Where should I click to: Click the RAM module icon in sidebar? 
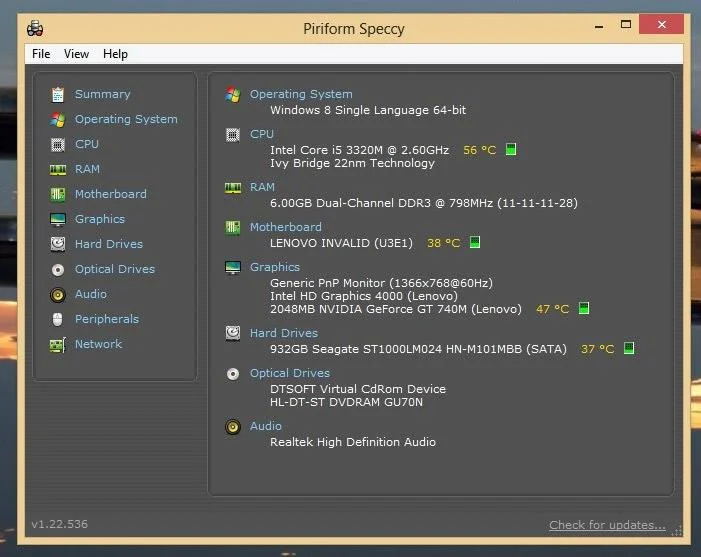pos(58,169)
